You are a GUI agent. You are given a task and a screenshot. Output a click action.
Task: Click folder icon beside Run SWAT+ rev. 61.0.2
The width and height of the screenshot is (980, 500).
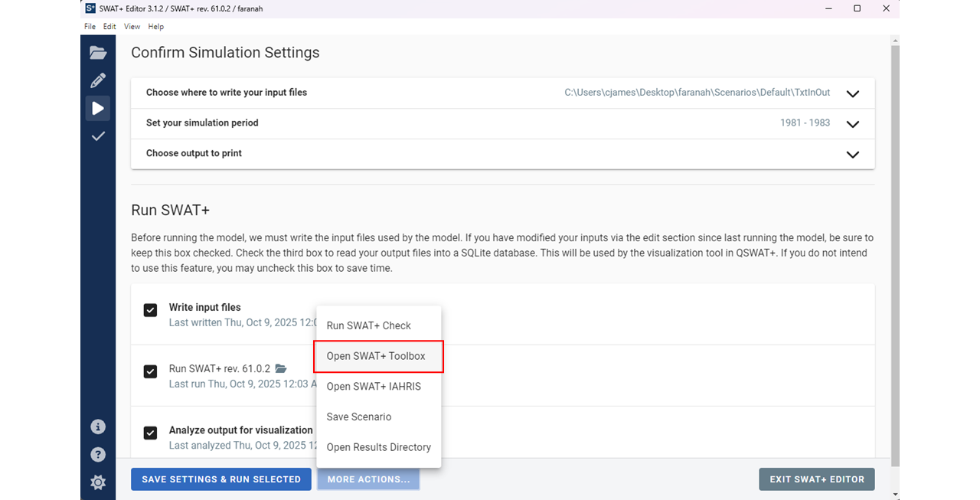point(281,369)
